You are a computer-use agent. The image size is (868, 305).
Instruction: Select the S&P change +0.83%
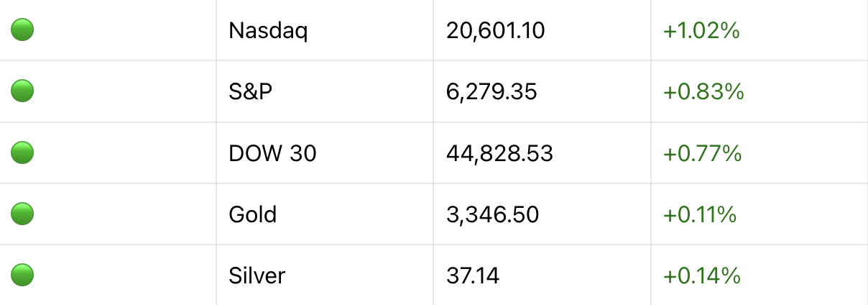tap(703, 92)
